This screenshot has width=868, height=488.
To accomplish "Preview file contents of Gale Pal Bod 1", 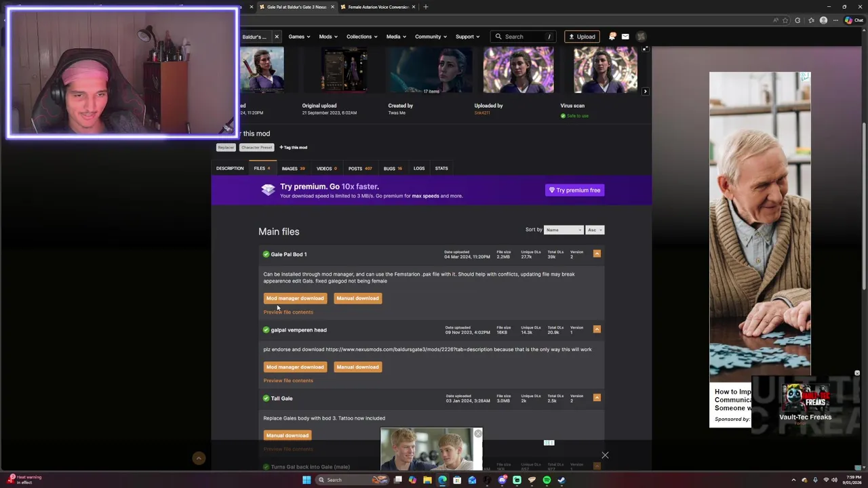I will (x=288, y=312).
